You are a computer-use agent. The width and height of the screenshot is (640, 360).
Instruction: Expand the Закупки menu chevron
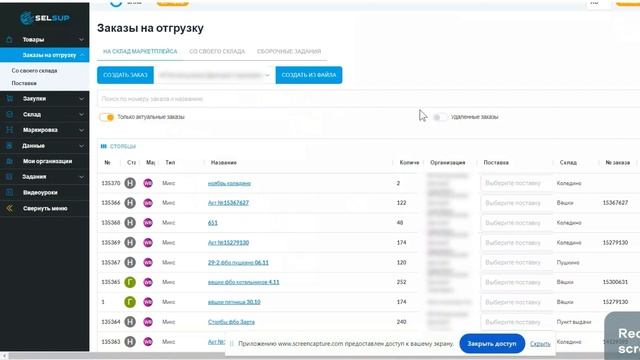tap(81, 99)
